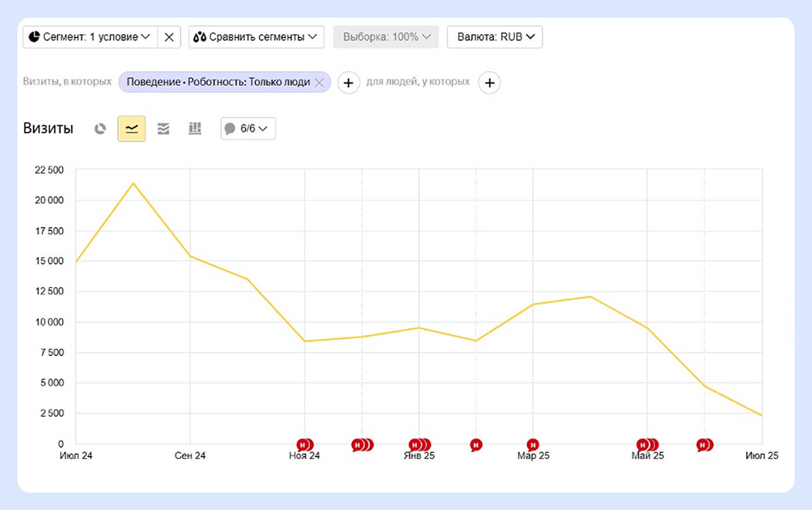Viewport: 812px width, 510px height.
Task: Click the annotation marker at Ноя 24
Action: click(303, 445)
